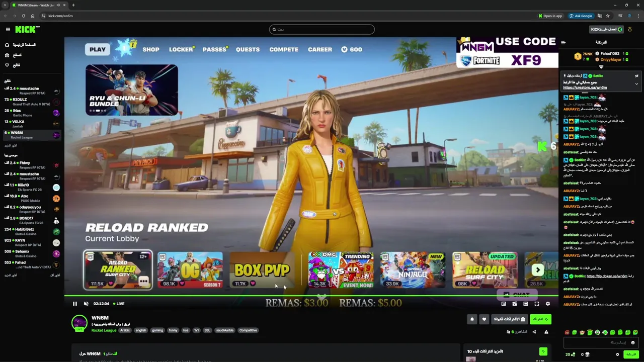Viewport: 644px width, 362px height.
Task: Collapse the chat panel with the arrow icon
Action: [x=563, y=42]
